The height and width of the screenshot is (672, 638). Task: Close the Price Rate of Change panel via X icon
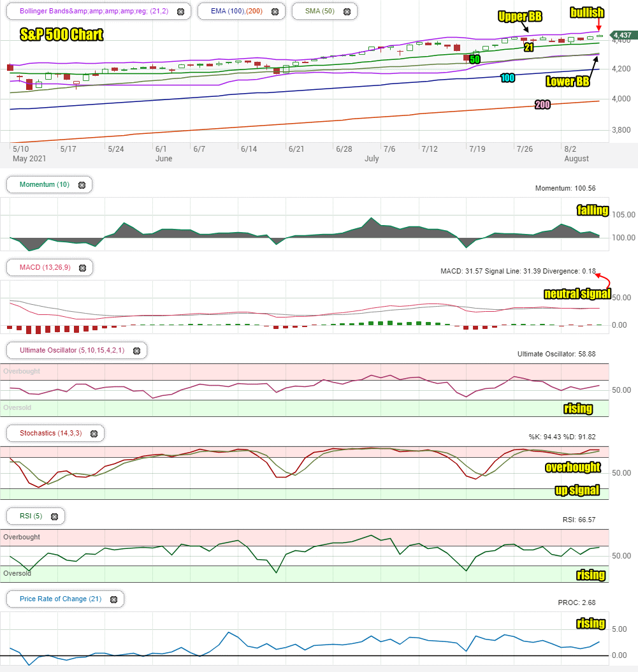point(113,599)
